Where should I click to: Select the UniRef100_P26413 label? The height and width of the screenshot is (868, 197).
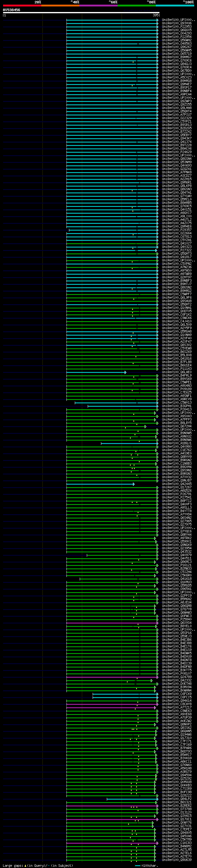177,410
